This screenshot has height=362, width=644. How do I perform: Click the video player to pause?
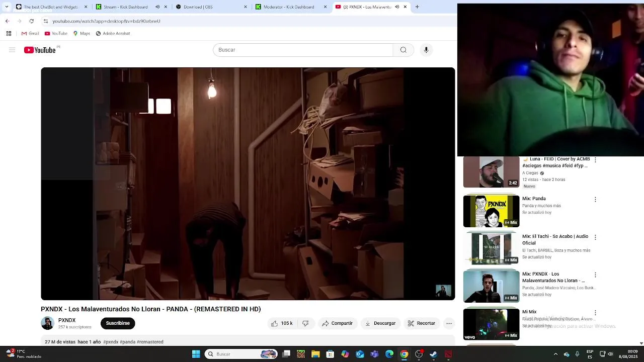(248, 184)
